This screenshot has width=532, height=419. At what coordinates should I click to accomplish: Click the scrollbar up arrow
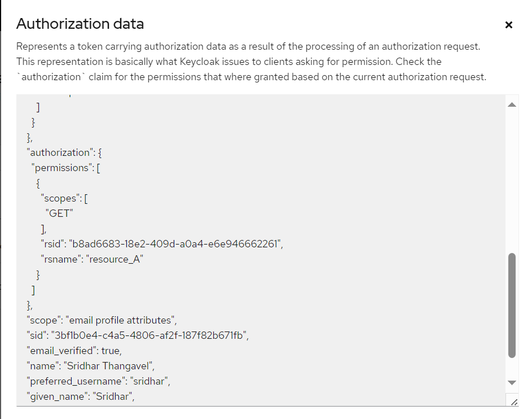coord(512,104)
